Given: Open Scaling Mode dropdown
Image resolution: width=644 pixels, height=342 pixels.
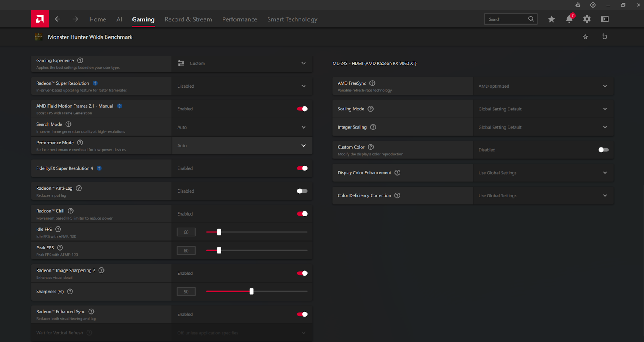Looking at the screenshot, I should (543, 109).
